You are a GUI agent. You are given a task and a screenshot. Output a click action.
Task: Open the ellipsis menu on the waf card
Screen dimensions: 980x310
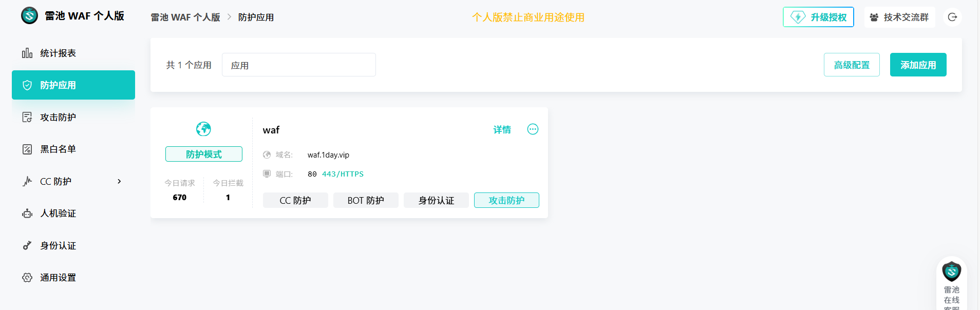click(533, 129)
